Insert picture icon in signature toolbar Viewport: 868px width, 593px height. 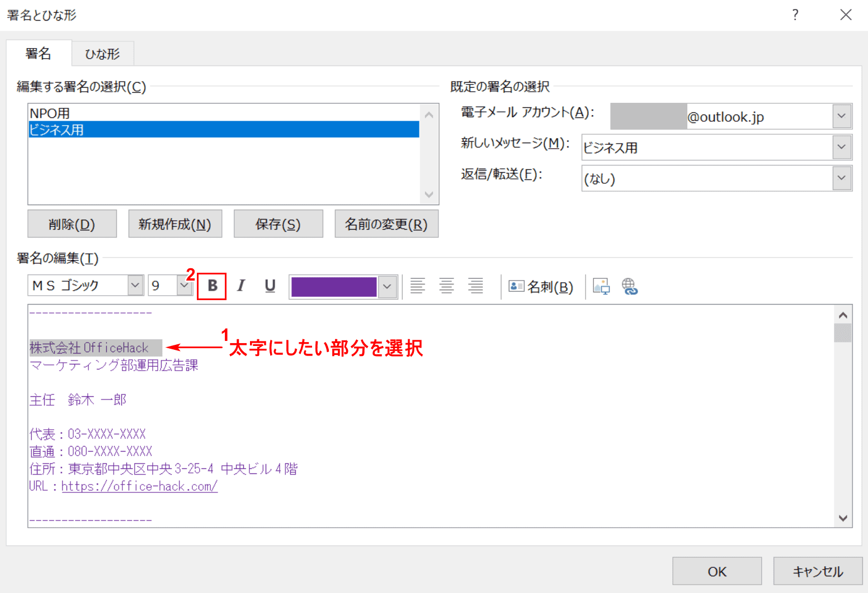click(x=601, y=286)
